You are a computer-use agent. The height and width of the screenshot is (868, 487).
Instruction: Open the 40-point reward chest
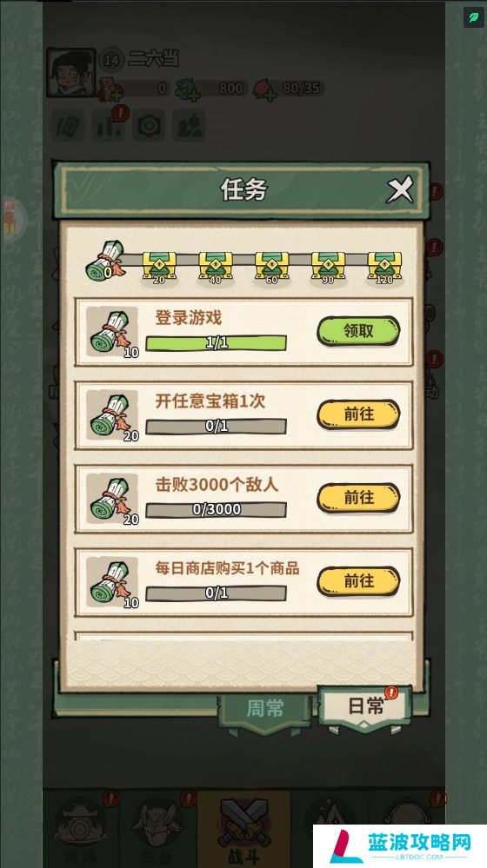pyautogui.click(x=216, y=266)
